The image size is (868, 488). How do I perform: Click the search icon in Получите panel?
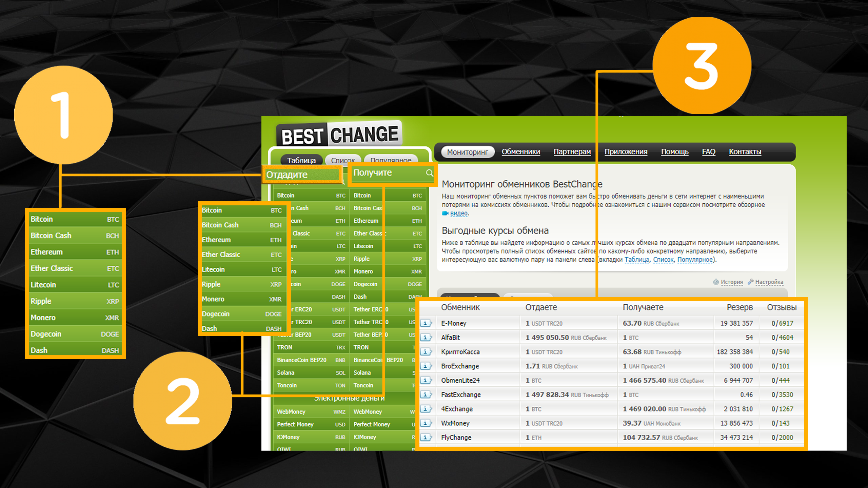(x=429, y=174)
